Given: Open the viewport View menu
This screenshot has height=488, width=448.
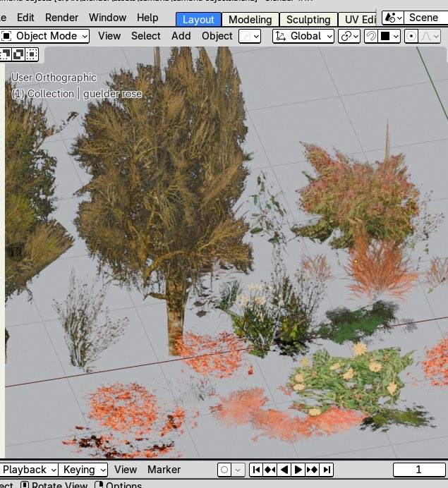Looking at the screenshot, I should [109, 36].
